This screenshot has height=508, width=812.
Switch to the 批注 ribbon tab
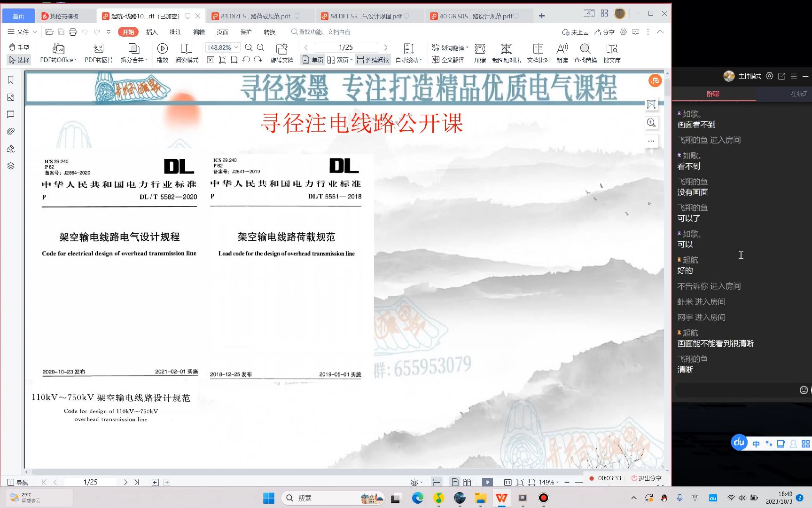175,32
